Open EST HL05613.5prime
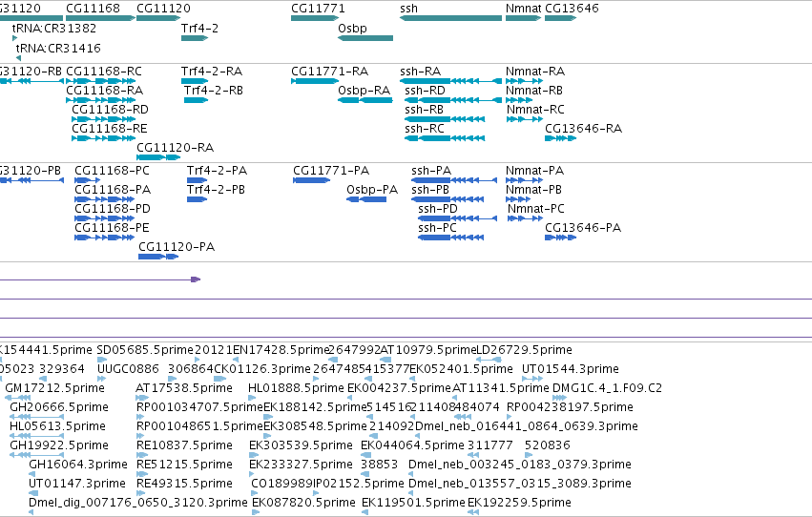 [x=57, y=426]
